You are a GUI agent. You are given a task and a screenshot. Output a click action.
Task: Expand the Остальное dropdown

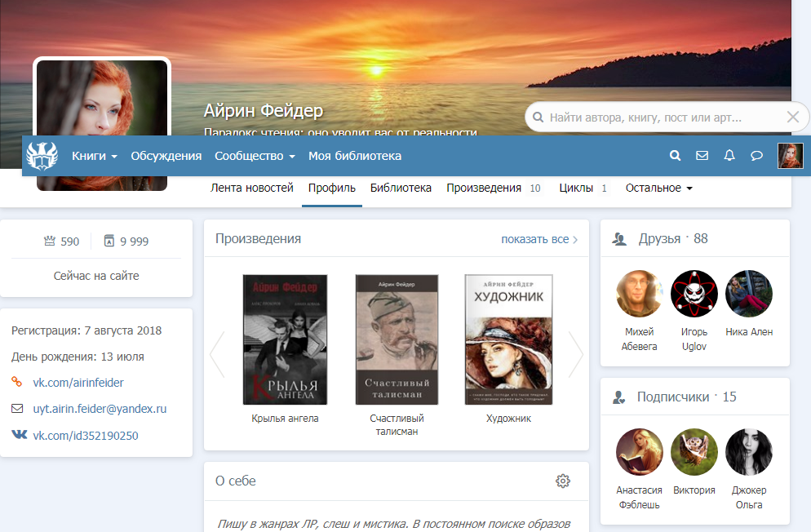[x=658, y=188]
